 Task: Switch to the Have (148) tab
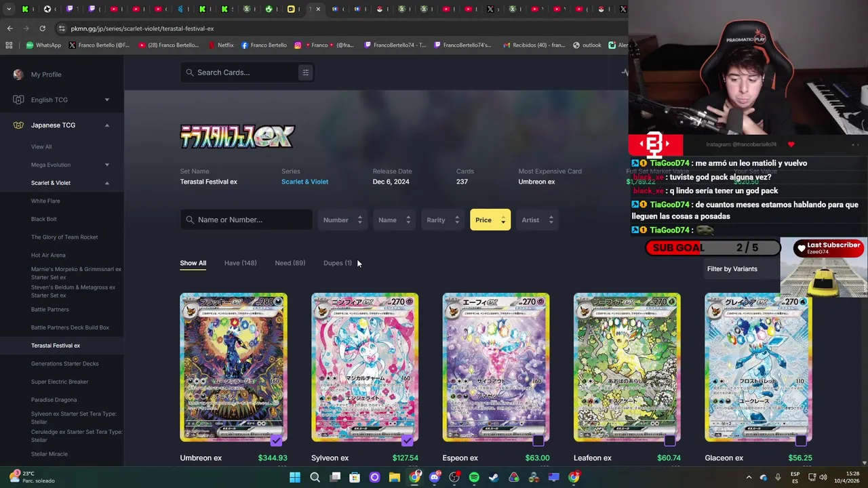pos(240,263)
